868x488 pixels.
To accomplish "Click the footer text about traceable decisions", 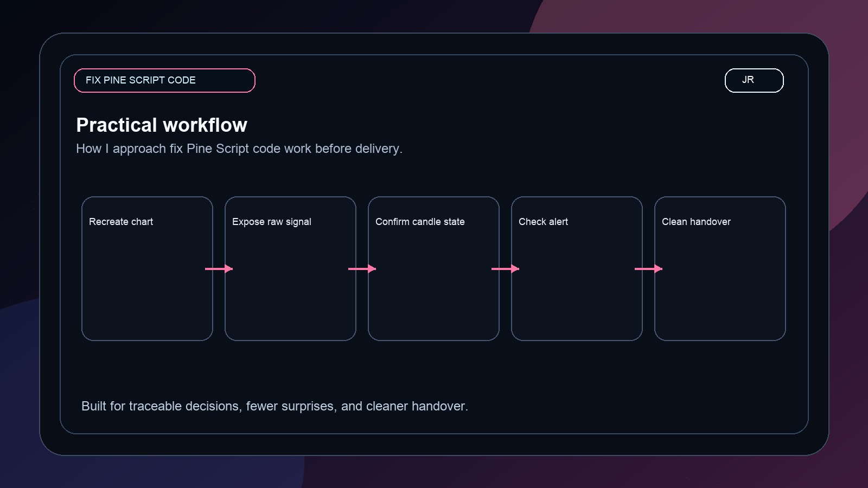I will [x=275, y=406].
